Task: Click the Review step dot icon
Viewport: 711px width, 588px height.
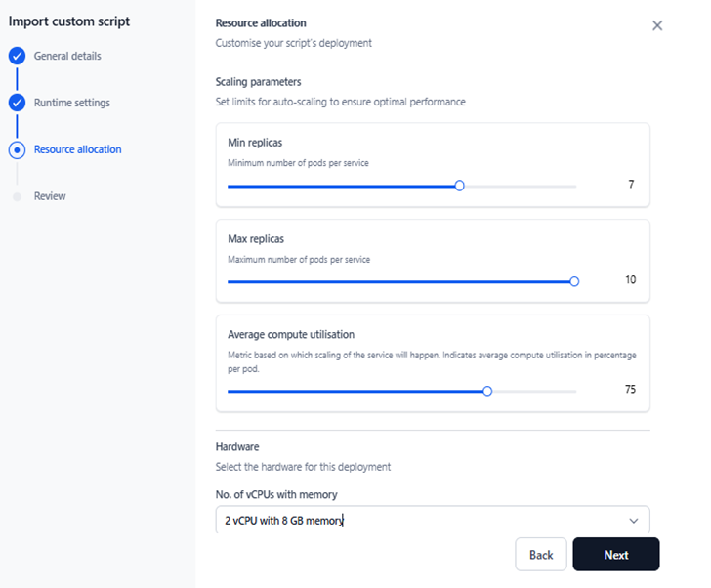Action: point(17,196)
